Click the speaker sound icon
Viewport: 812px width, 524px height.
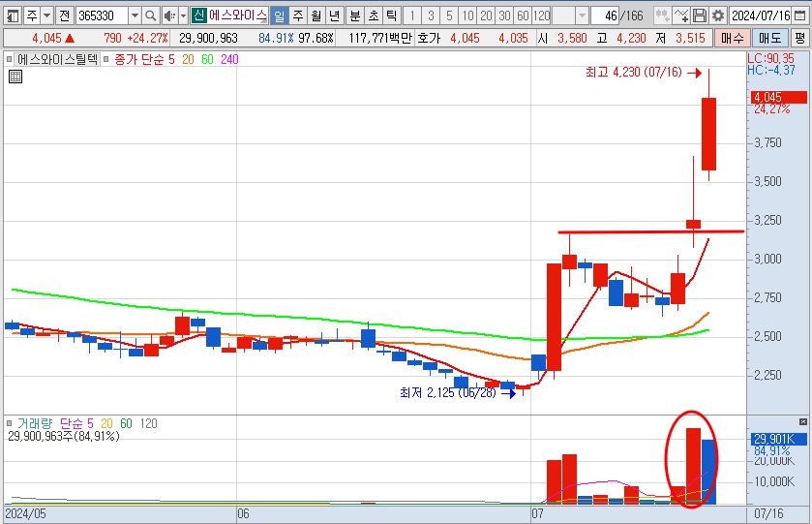tap(169, 16)
